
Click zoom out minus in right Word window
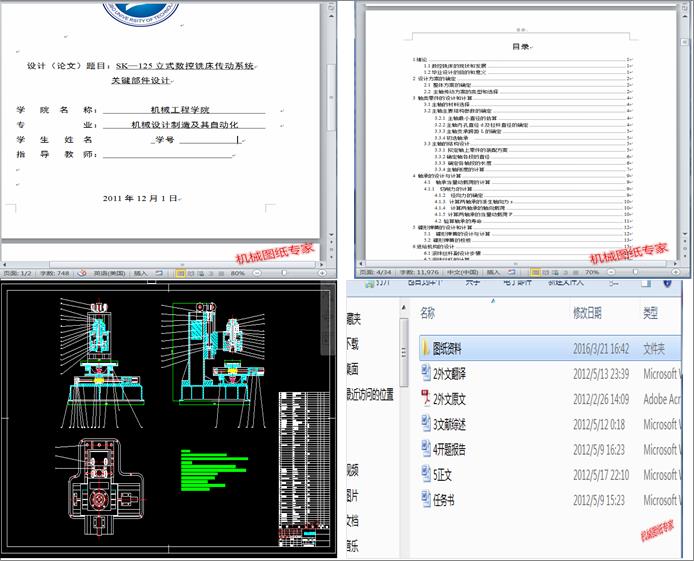pos(611,272)
